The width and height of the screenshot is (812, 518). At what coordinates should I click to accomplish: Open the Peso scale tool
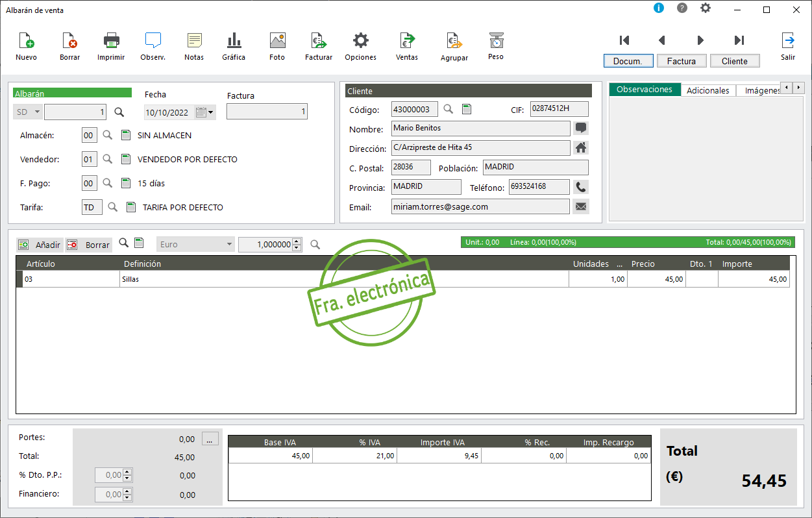point(496,42)
